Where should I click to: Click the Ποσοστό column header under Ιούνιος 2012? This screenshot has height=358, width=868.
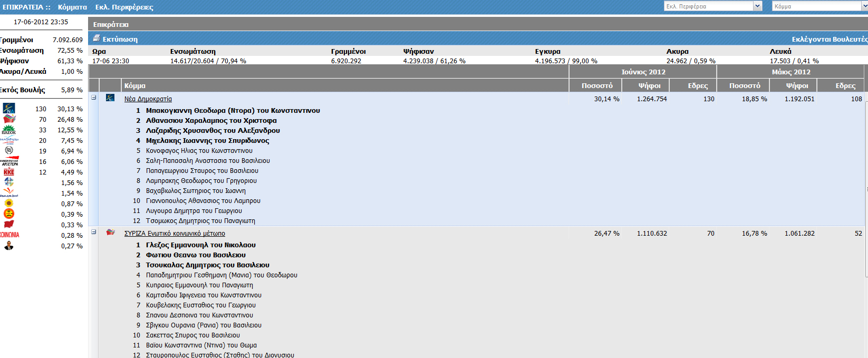(597, 85)
